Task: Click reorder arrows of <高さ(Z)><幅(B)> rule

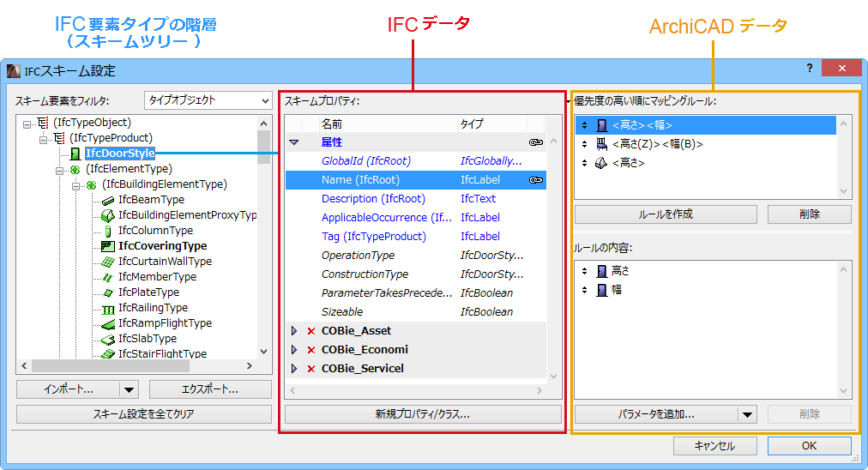Action: [585, 144]
